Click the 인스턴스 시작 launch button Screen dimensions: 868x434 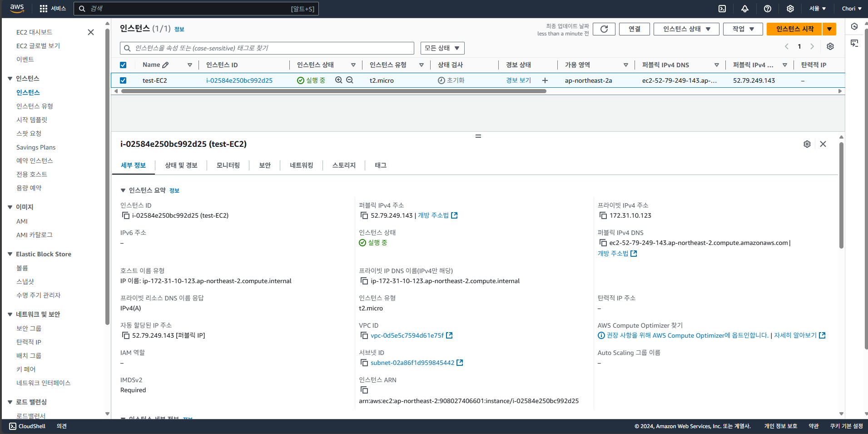794,29
